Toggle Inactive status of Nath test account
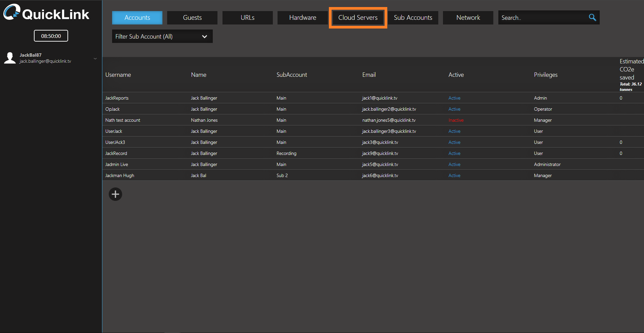Screen dimensions: 644x333 click(x=456, y=120)
